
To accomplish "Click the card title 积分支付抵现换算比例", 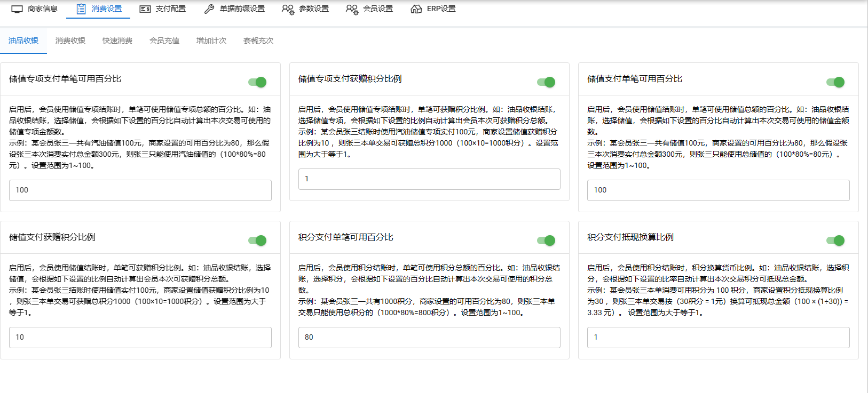I will click(630, 237).
